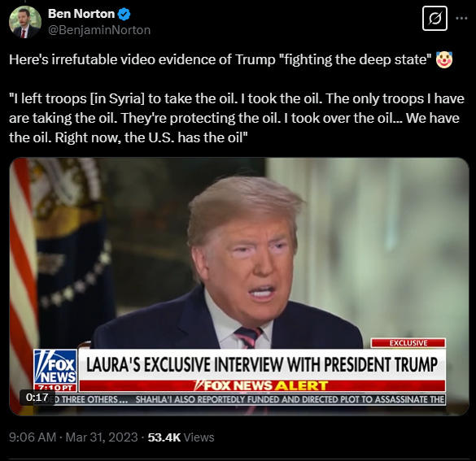
Task: Click the 7:10 PT time label
Action: pos(55,388)
